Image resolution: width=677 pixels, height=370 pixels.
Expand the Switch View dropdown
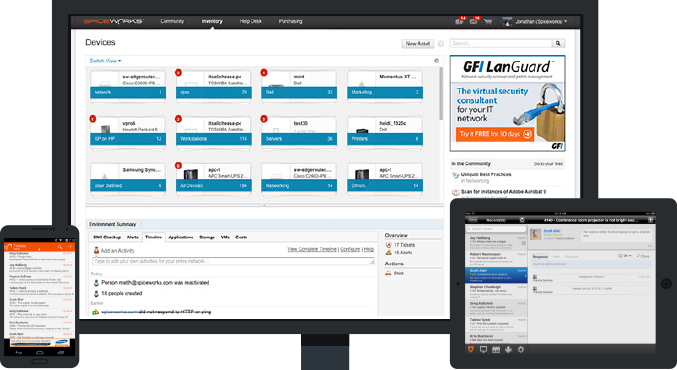point(105,61)
